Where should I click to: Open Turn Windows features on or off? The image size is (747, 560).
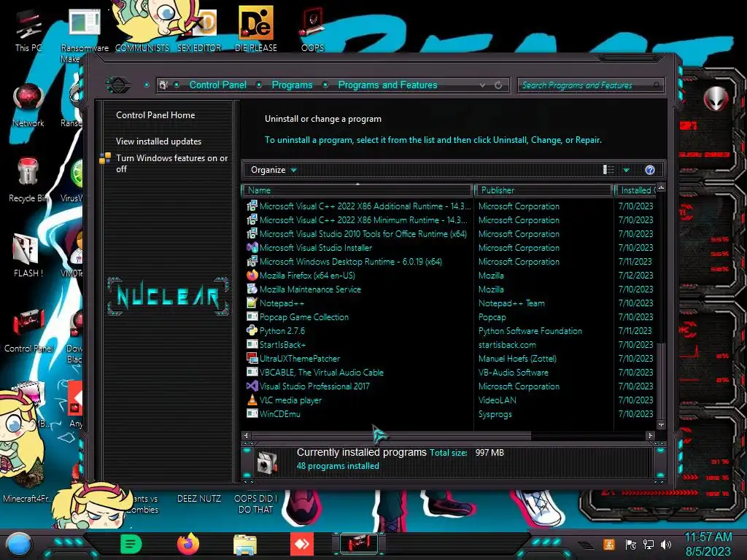coord(171,163)
